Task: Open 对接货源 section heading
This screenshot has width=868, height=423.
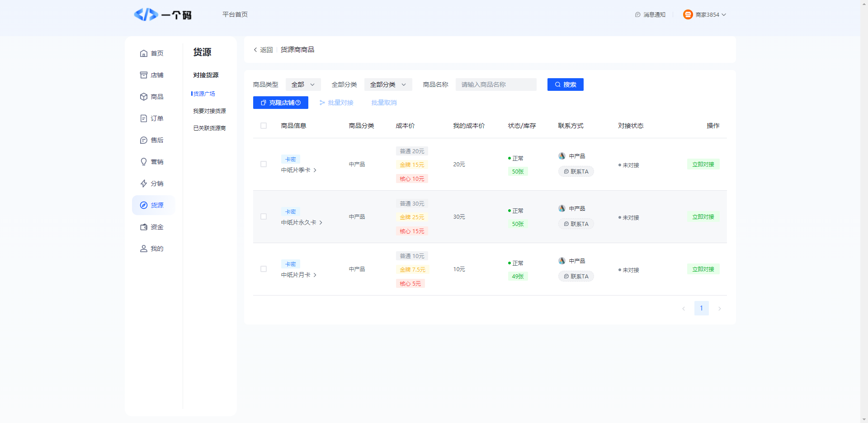Action: point(206,75)
